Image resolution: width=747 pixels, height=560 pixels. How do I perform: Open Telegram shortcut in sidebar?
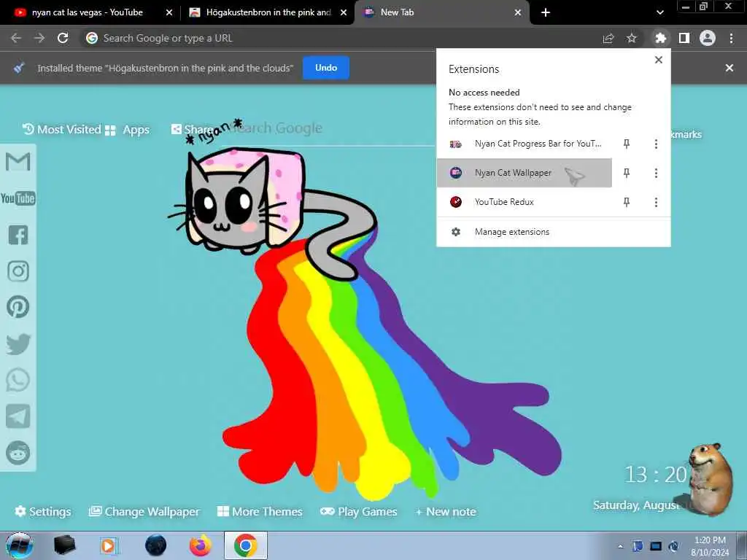18,416
